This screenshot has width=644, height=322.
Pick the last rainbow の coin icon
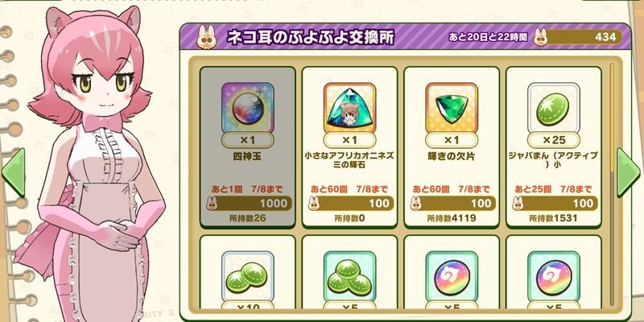pyautogui.click(x=553, y=277)
